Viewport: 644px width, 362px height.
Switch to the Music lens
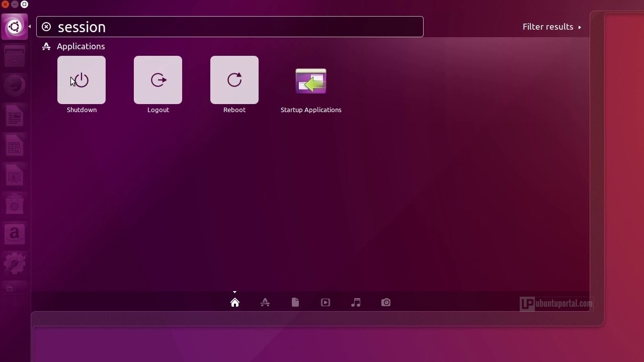(x=356, y=302)
